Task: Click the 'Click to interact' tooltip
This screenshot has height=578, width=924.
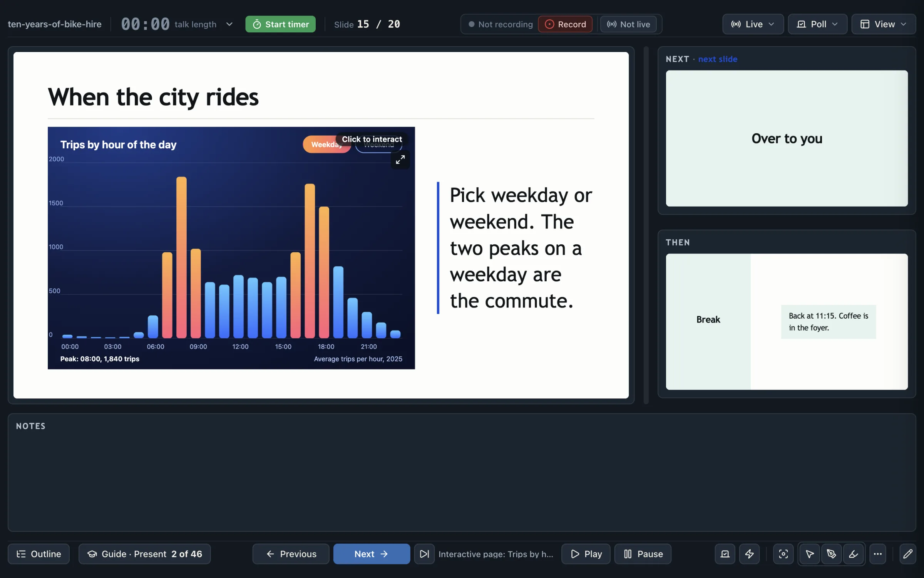Action: click(x=372, y=139)
